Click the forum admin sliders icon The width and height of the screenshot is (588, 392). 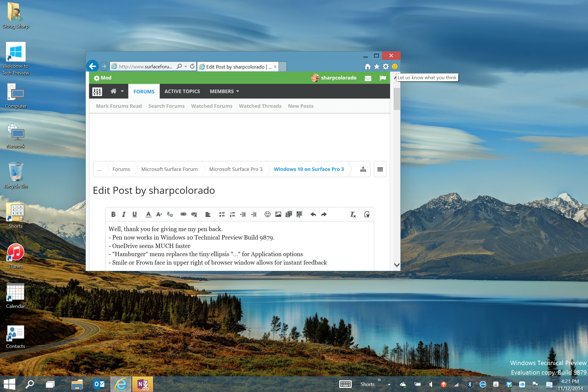97,91
